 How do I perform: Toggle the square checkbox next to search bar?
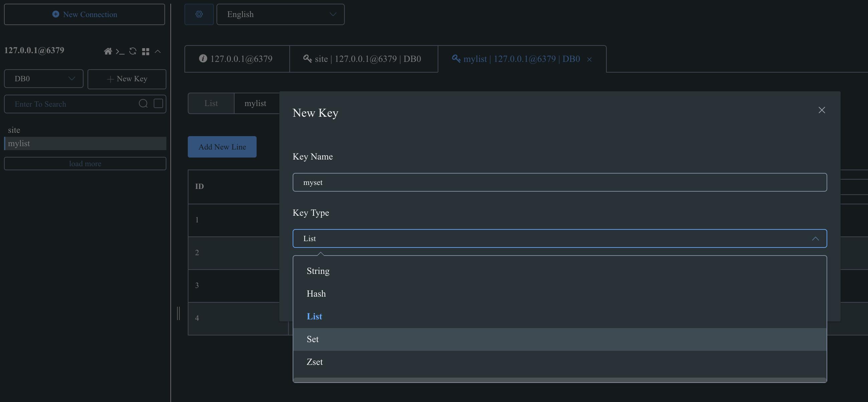[x=158, y=104]
